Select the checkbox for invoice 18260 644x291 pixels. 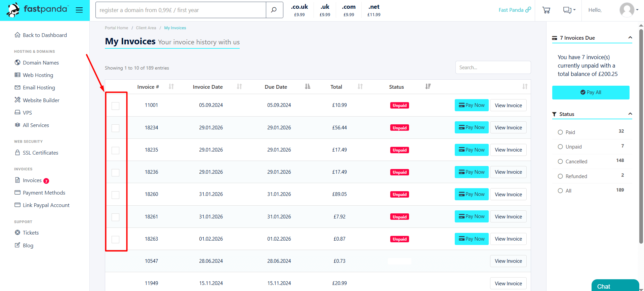click(115, 195)
